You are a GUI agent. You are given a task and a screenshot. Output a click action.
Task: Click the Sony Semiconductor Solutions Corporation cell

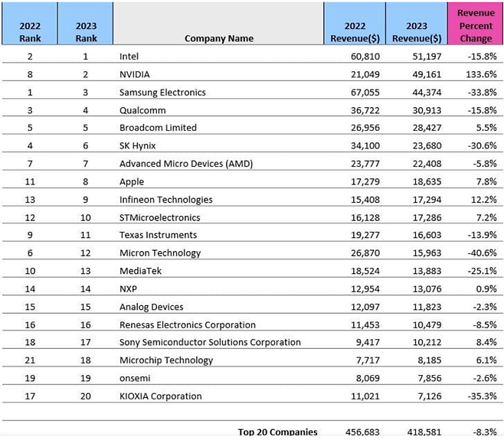pos(210,343)
